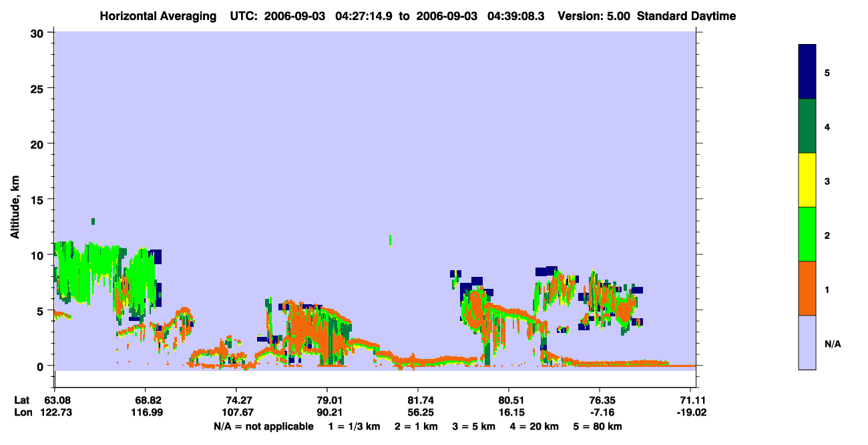This screenshot has height=445, width=868.
Task: Click the legend text '5 = 80 km'
Action: pyautogui.click(x=598, y=426)
